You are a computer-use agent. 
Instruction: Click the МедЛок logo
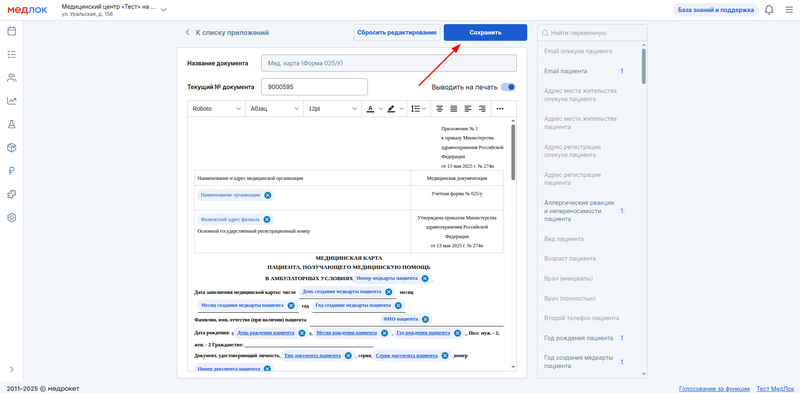[28, 10]
